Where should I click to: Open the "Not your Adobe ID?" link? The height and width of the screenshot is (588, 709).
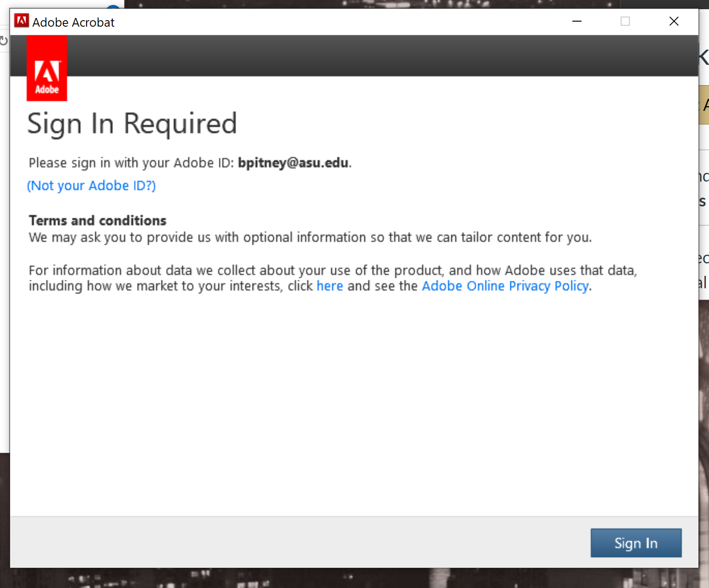pos(92,186)
